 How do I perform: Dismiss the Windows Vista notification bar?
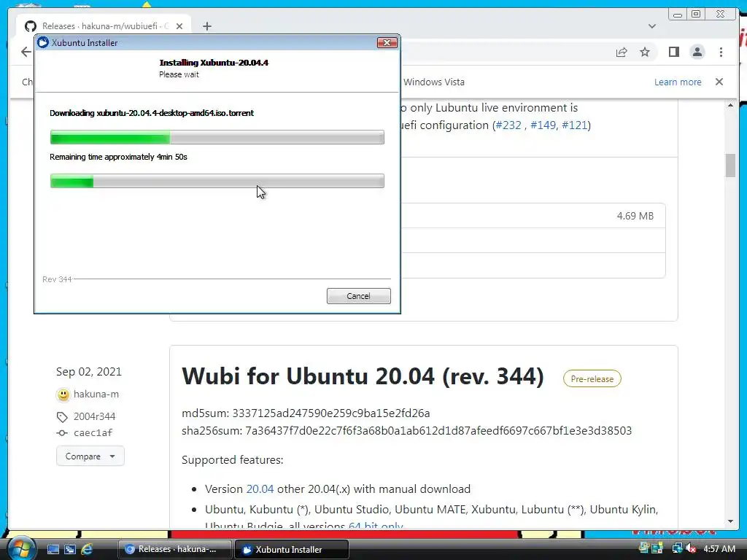click(x=719, y=82)
